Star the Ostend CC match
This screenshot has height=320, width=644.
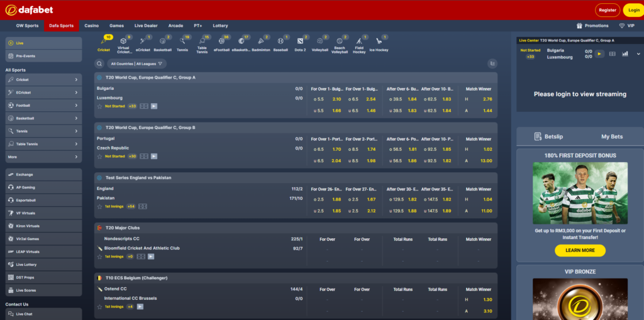click(99, 306)
